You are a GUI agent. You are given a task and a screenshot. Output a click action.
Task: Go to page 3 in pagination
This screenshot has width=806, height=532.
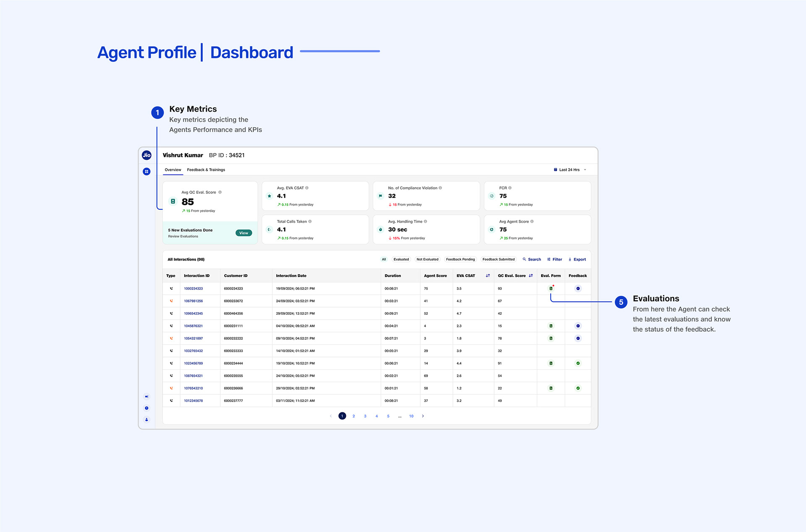(365, 416)
